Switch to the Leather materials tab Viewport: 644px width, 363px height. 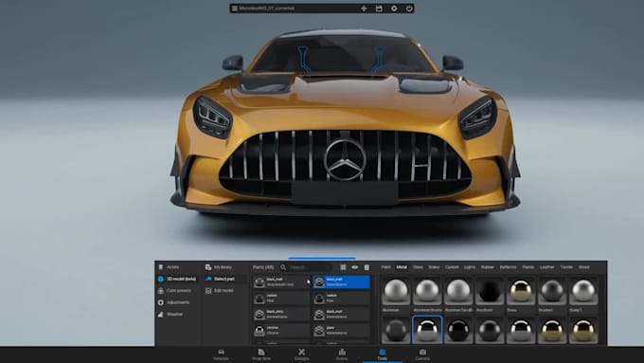(x=547, y=267)
